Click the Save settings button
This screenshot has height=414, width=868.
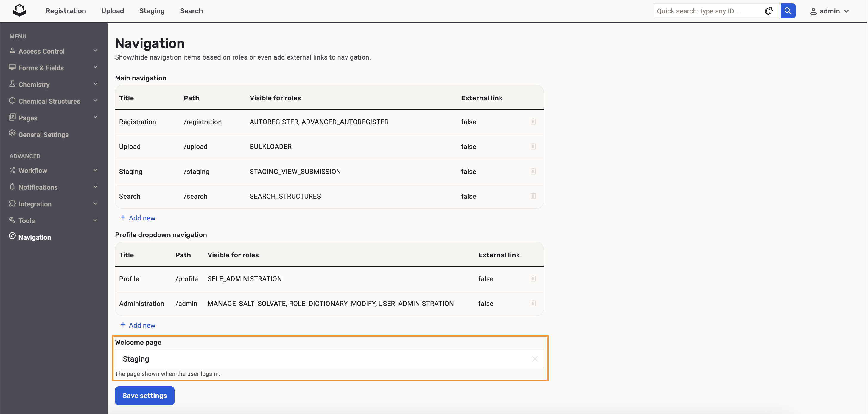pyautogui.click(x=144, y=396)
